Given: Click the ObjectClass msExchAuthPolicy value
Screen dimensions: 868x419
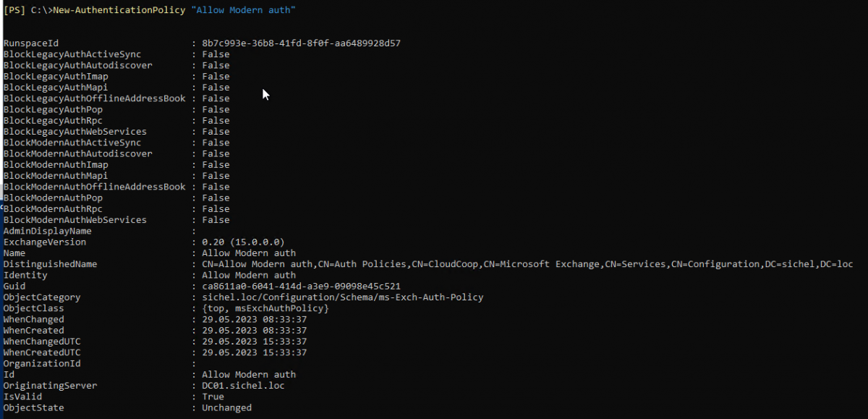Looking at the screenshot, I should 265,308.
